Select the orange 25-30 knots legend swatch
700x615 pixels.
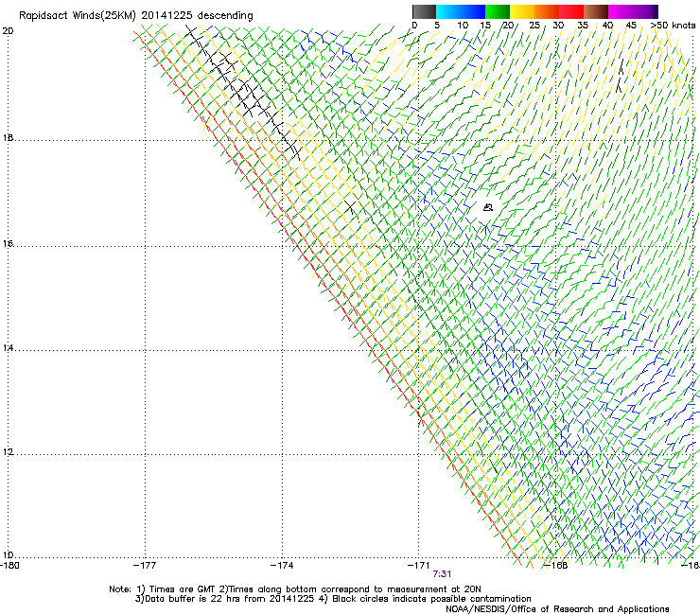click(x=547, y=11)
